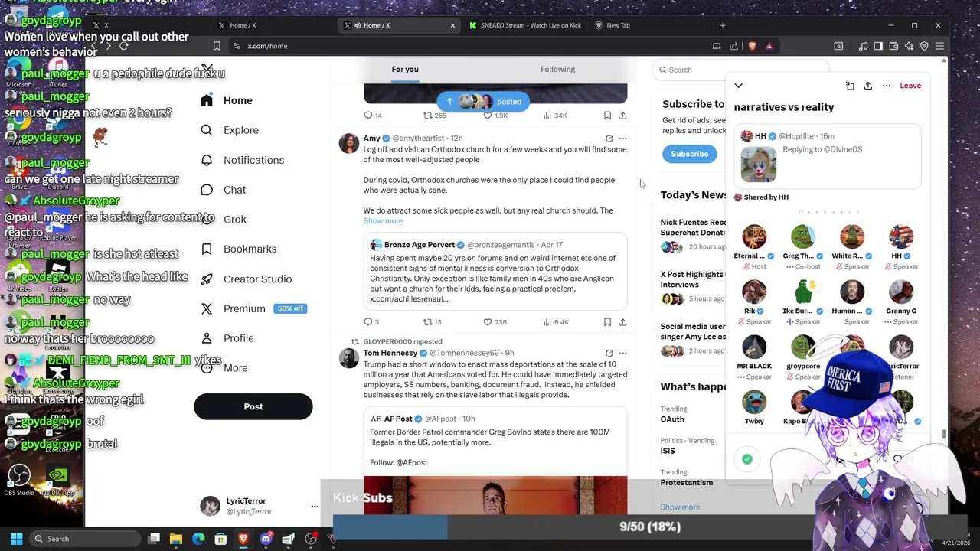
Task: Pop out the Space with dock icon
Action: click(850, 86)
